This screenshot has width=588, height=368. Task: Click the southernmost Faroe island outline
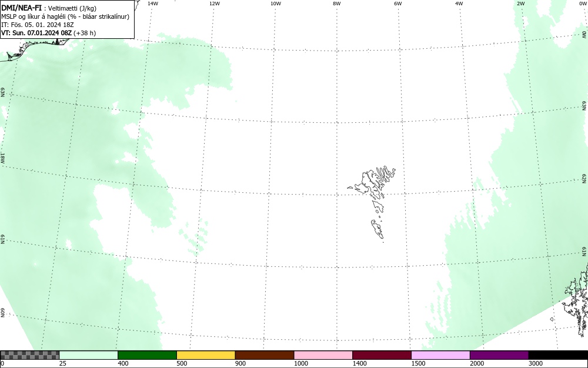tap(377, 229)
